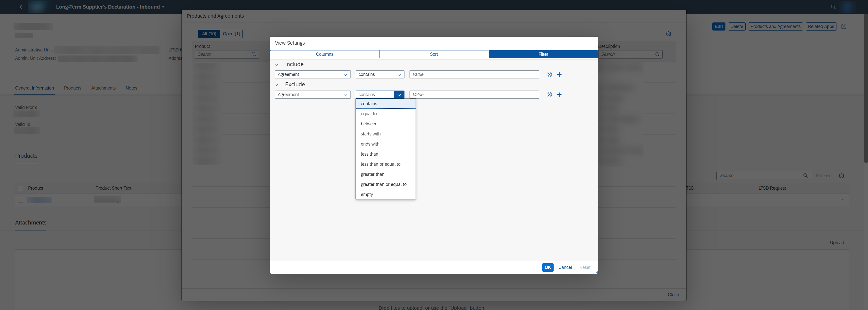Select the Filter tab
Viewport: 868px width, 310px height.
coord(543,54)
